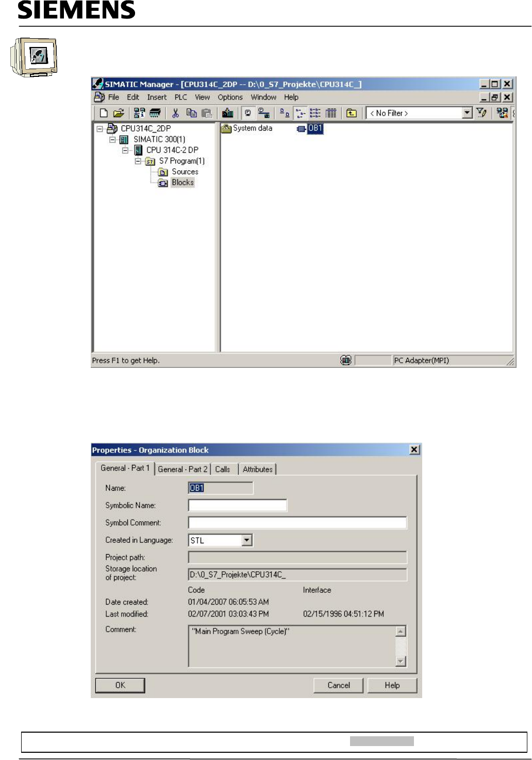The height and width of the screenshot is (760, 532).
Task: Click Help button in Properties dialog
Action: coord(392,685)
